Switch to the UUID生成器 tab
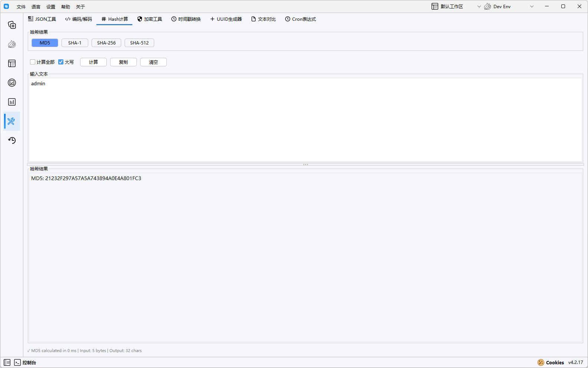 [226, 19]
